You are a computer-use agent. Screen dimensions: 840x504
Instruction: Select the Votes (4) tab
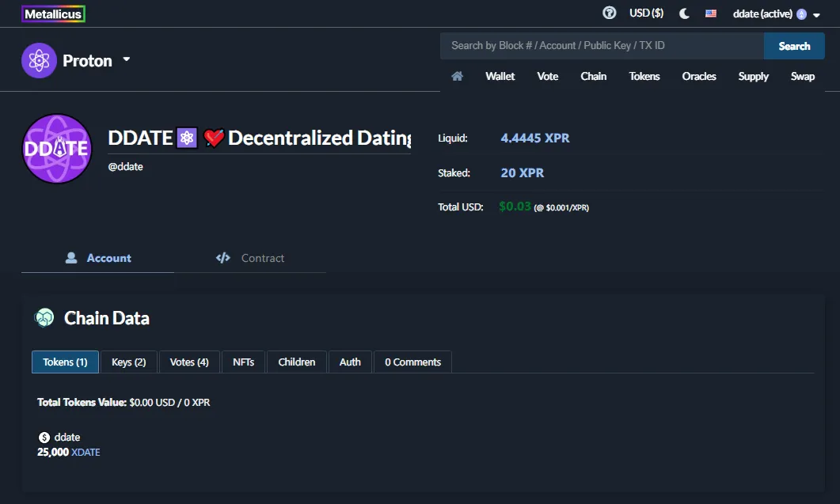(x=189, y=362)
